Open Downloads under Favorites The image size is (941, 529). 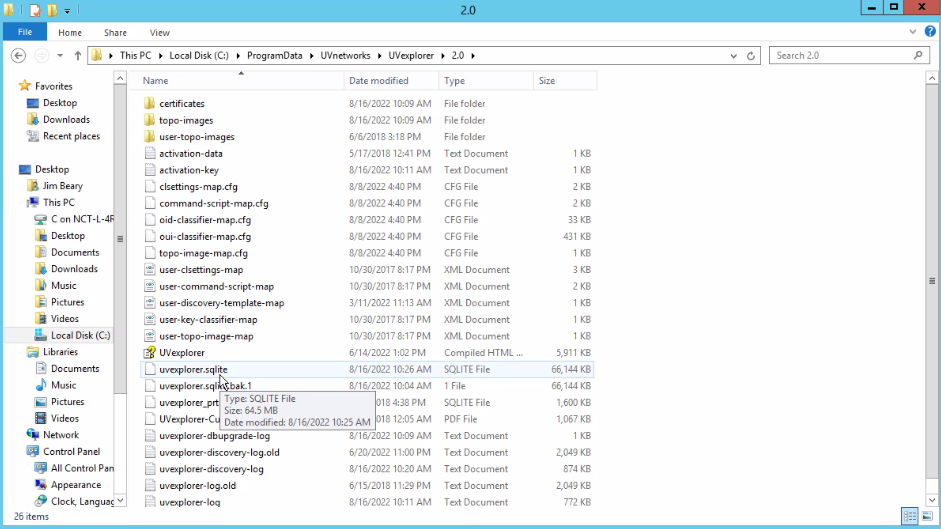click(66, 119)
